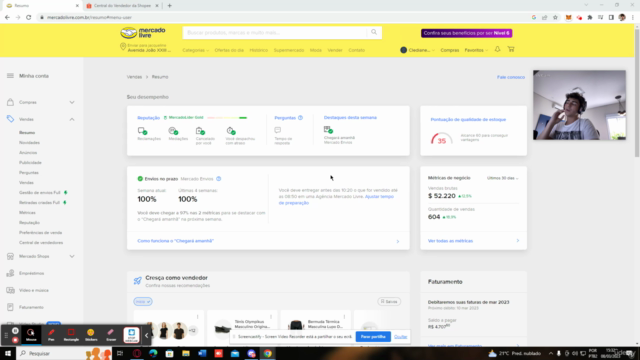
Task: Pause the Screencastify recording
Action: pyautogui.click(x=15, y=331)
